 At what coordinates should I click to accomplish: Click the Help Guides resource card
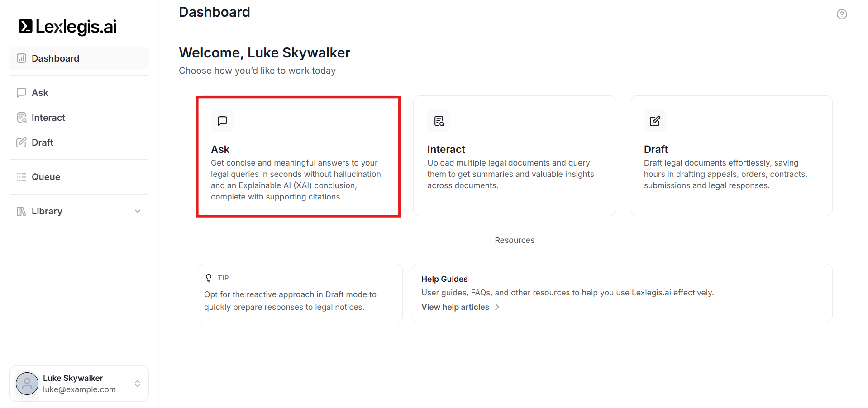tap(622, 293)
